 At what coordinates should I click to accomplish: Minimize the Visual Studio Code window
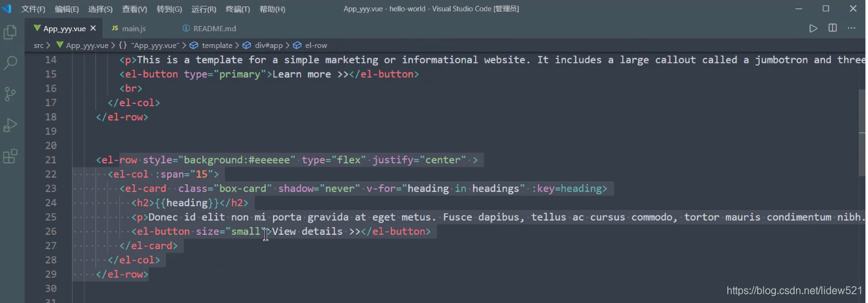pyautogui.click(x=799, y=9)
